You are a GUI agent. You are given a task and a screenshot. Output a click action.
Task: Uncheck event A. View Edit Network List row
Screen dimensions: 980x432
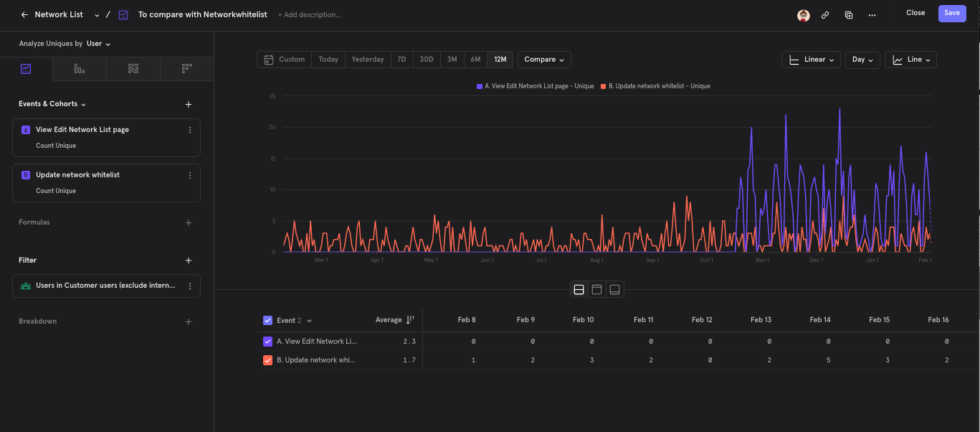point(267,342)
